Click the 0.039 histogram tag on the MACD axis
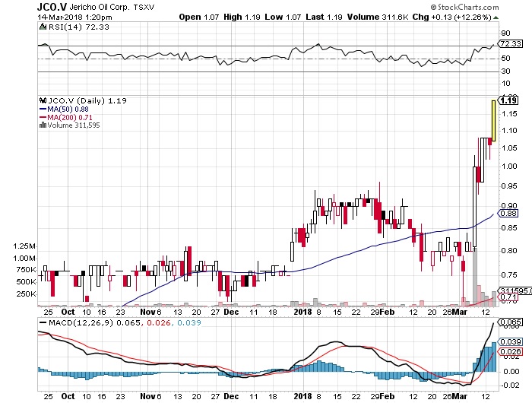Screen dimensions: 532x403 tap(510, 342)
